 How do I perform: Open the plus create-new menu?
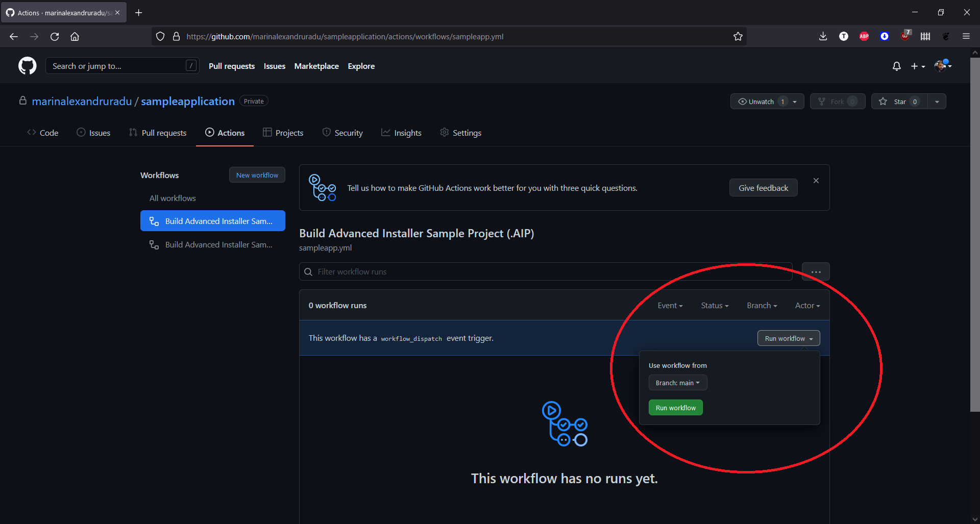[918, 66]
